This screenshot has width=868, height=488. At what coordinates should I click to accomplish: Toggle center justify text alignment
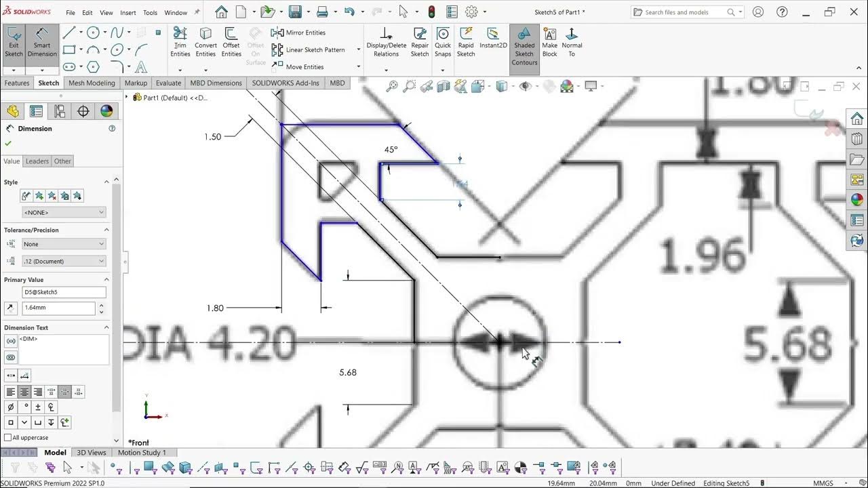24,392
